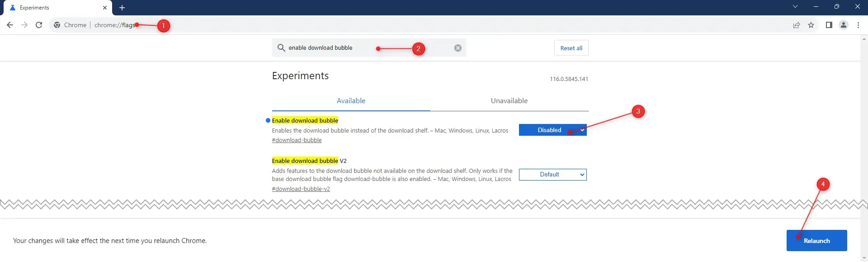Click the 'Enable download bubble' flag title
Image resolution: width=868 pixels, height=262 pixels.
coord(305,120)
